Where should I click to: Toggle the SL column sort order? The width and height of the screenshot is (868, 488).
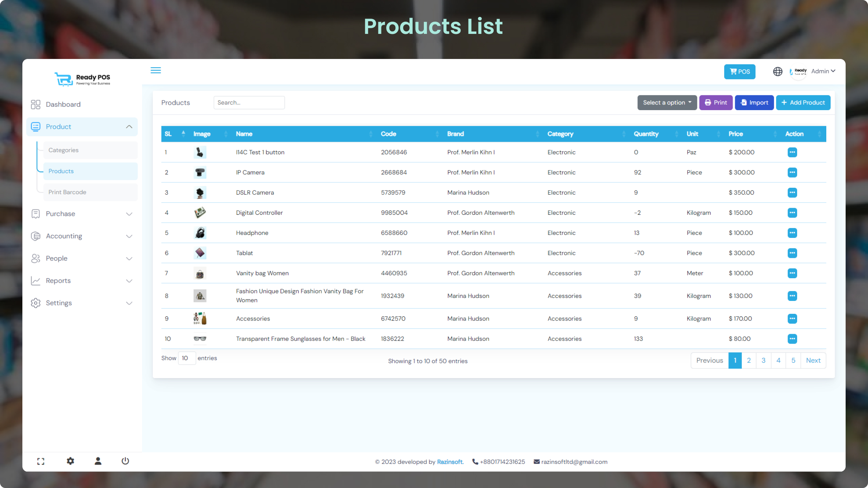(184, 134)
